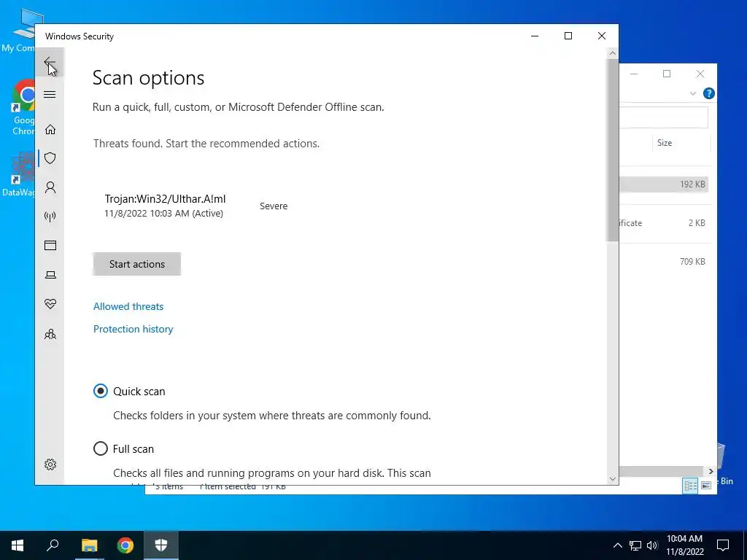Select the 2 KB certificate file row
The height and width of the screenshot is (560, 747).
click(x=664, y=223)
